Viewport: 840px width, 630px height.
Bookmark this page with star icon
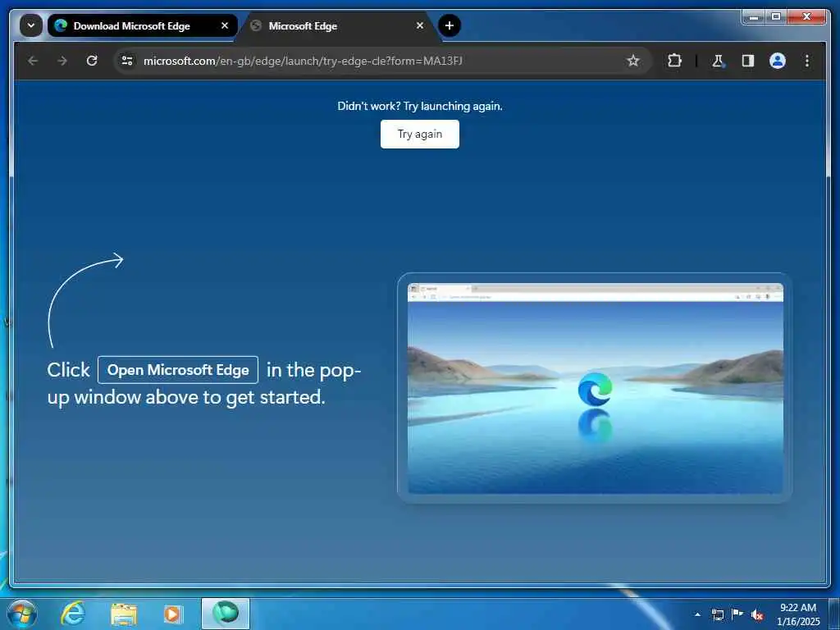pyautogui.click(x=633, y=61)
